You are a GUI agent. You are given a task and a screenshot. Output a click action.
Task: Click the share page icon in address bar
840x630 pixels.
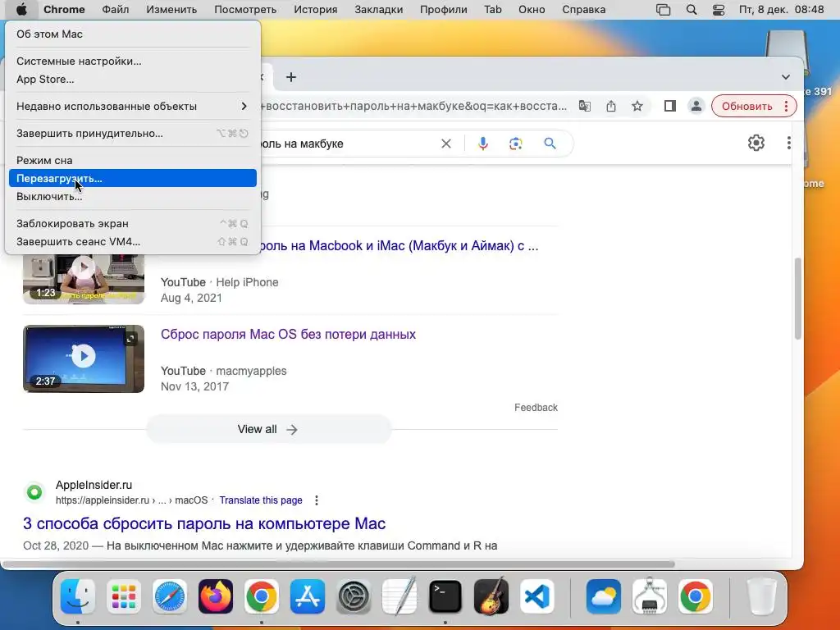[610, 106]
